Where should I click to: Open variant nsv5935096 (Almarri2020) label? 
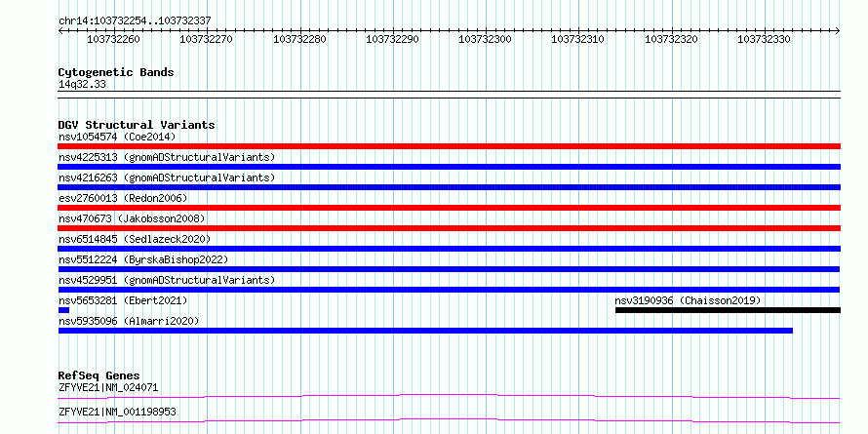(x=129, y=321)
